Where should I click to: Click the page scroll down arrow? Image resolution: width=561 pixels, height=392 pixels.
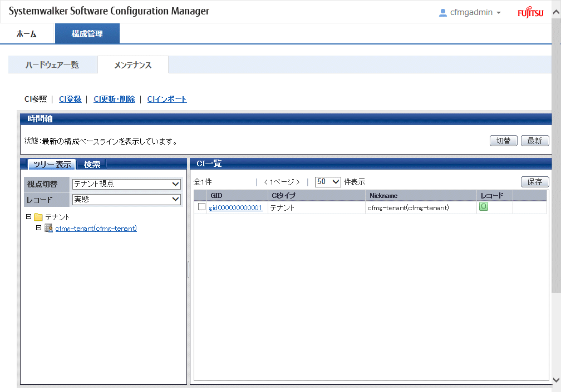(557, 380)
